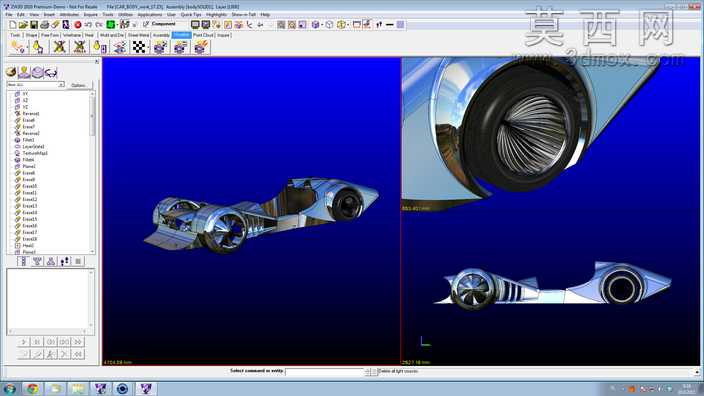Open the filter dropdown above history tree
The width and height of the screenshot is (704, 396).
click(61, 85)
